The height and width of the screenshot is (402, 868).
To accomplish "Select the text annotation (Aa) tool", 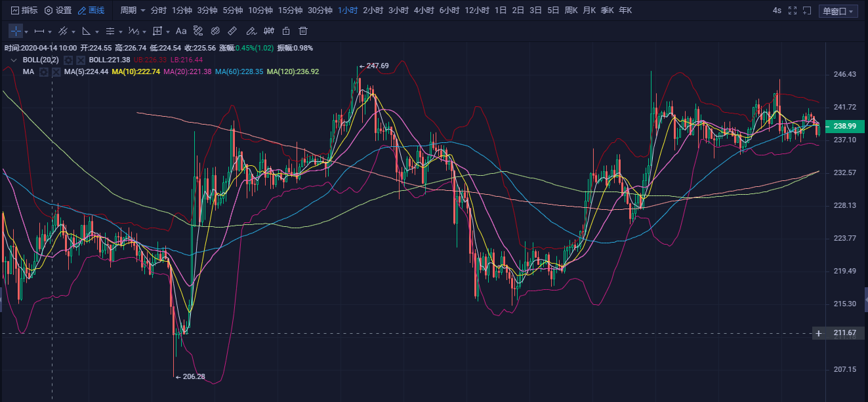I will pyautogui.click(x=181, y=31).
